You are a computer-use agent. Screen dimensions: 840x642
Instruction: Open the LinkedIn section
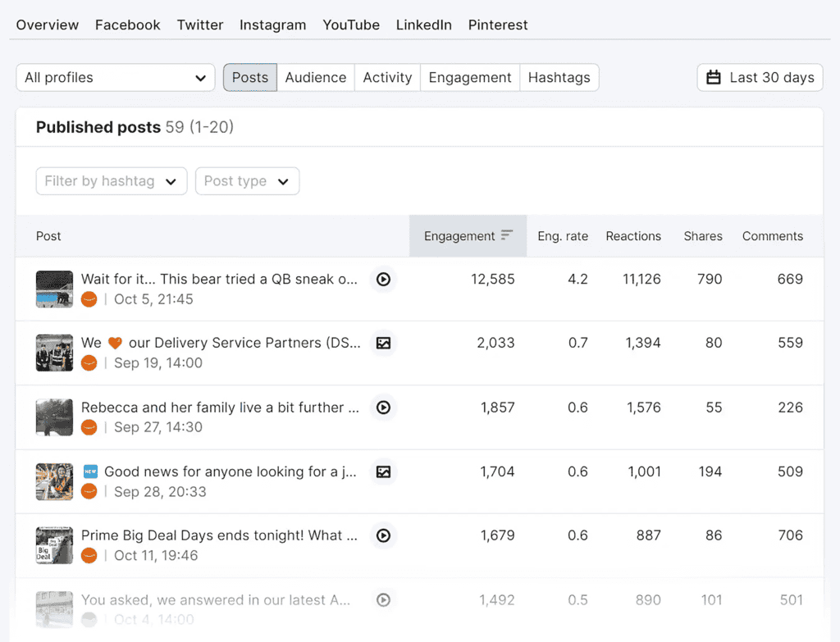pos(423,25)
